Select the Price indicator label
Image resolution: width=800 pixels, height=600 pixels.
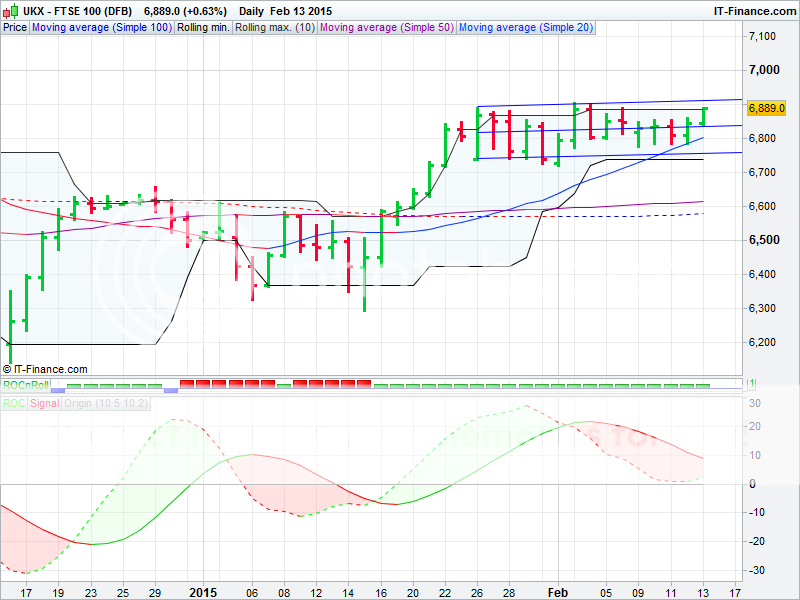click(x=15, y=28)
